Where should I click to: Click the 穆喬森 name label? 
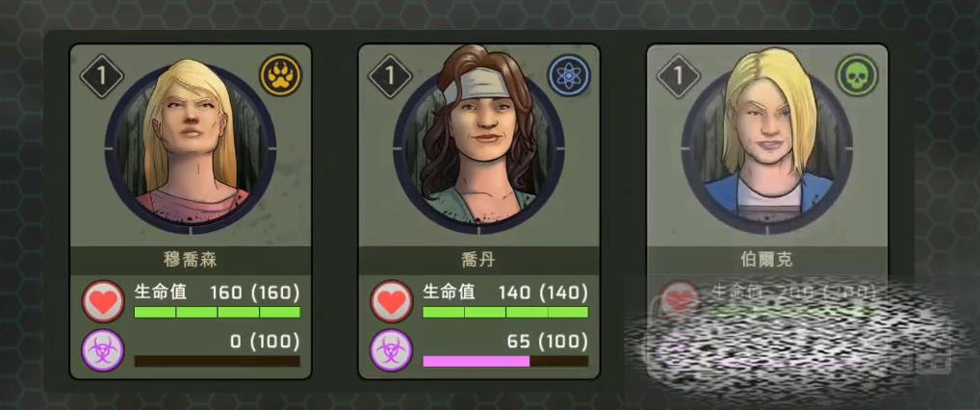click(x=191, y=260)
